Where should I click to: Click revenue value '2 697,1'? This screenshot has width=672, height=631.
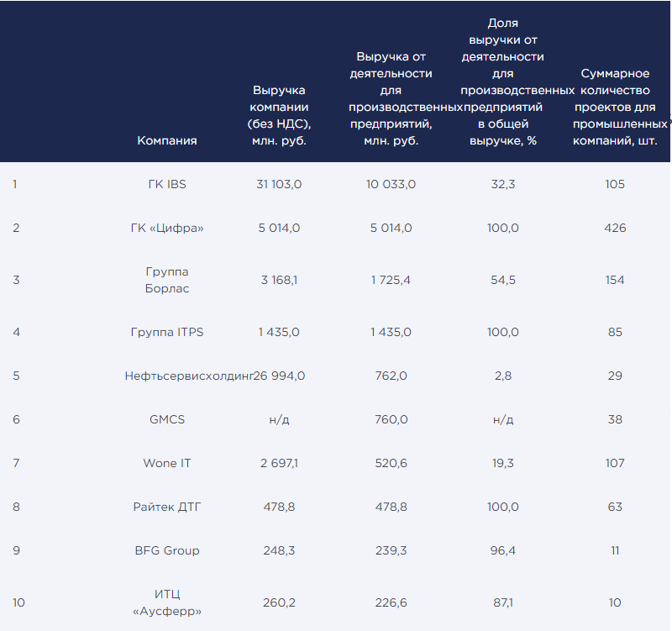[x=279, y=464]
